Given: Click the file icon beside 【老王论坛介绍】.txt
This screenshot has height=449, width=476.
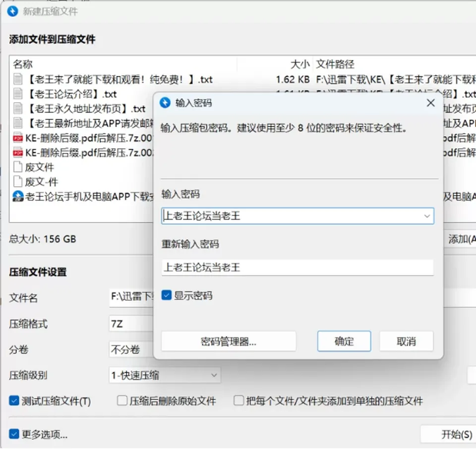Looking at the screenshot, I should [x=18, y=94].
